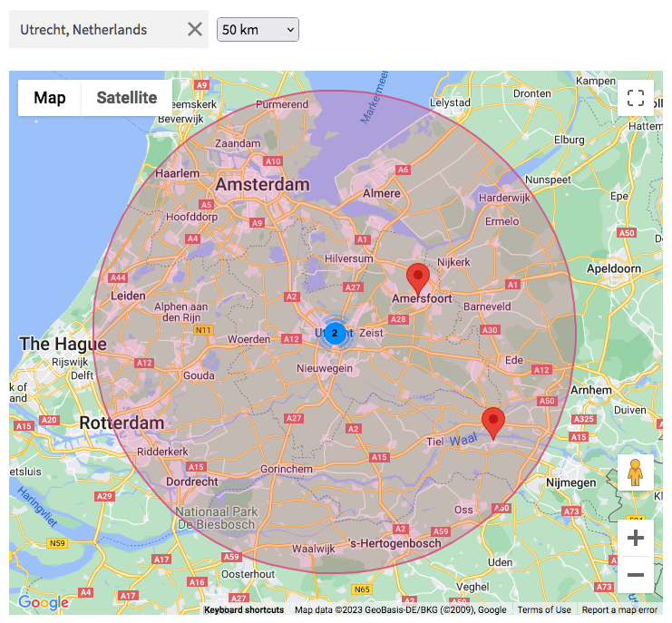Click the N11 road badge near Woerden
The height and width of the screenshot is (623, 672).
coord(203,330)
